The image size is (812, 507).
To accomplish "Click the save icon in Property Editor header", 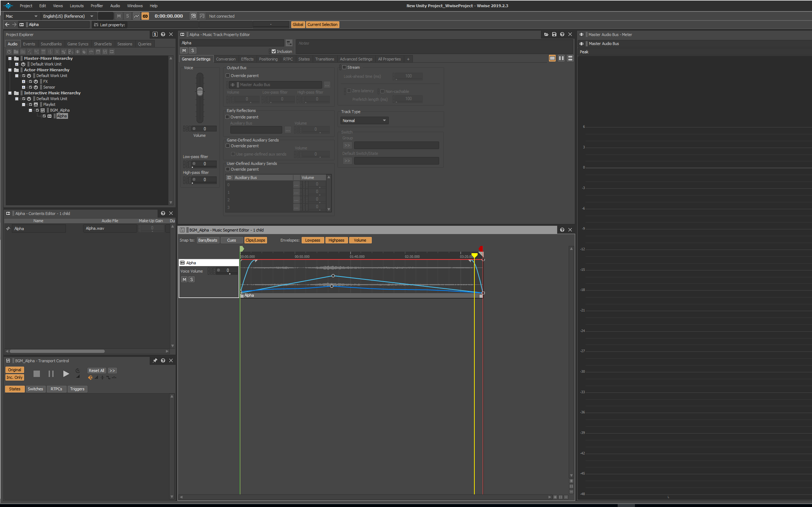I will (x=554, y=35).
